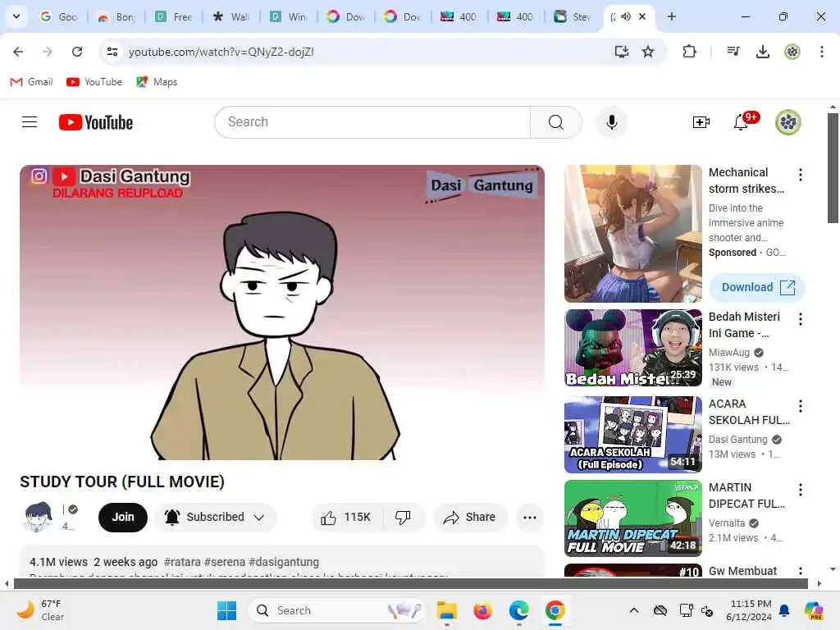Open the channel avatar under the video
840x630 pixels.
click(38, 517)
